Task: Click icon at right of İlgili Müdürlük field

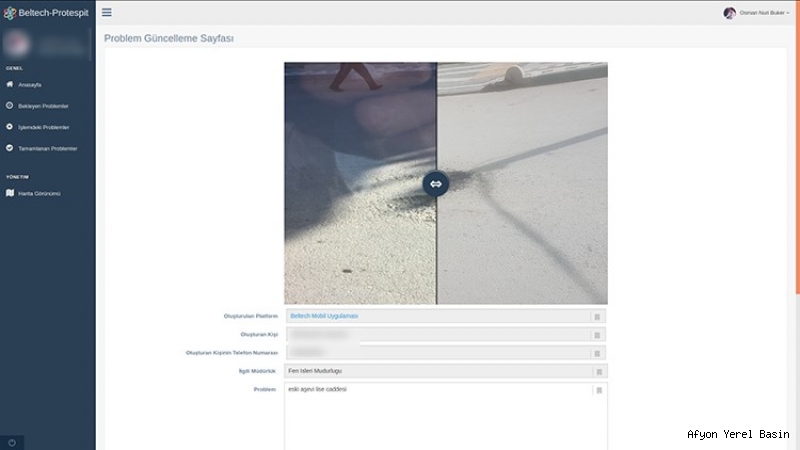Action: click(x=597, y=371)
